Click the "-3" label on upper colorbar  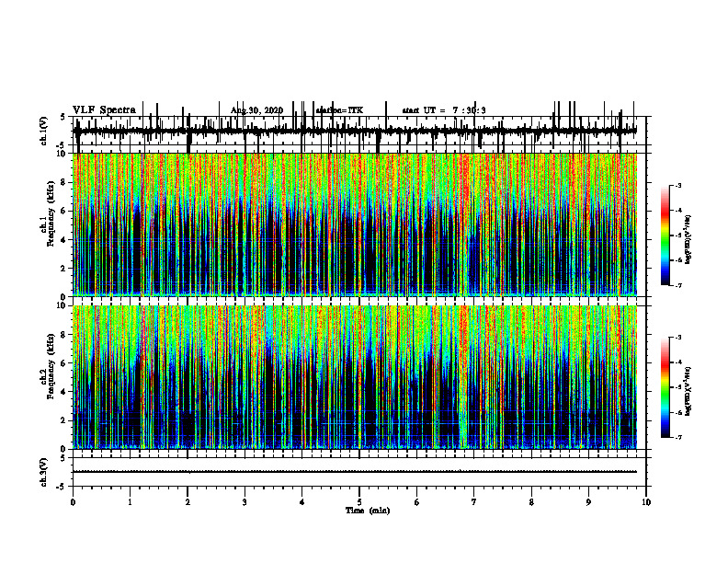click(x=678, y=185)
